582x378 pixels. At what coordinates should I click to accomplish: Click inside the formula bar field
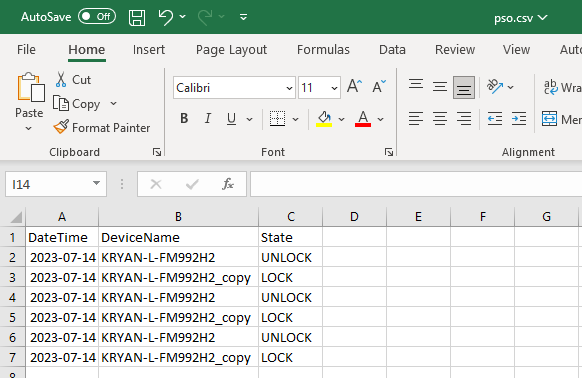click(x=416, y=184)
